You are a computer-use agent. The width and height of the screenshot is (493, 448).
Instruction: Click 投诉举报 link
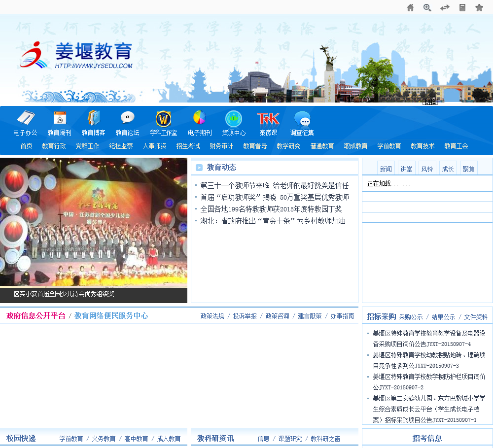245,316
